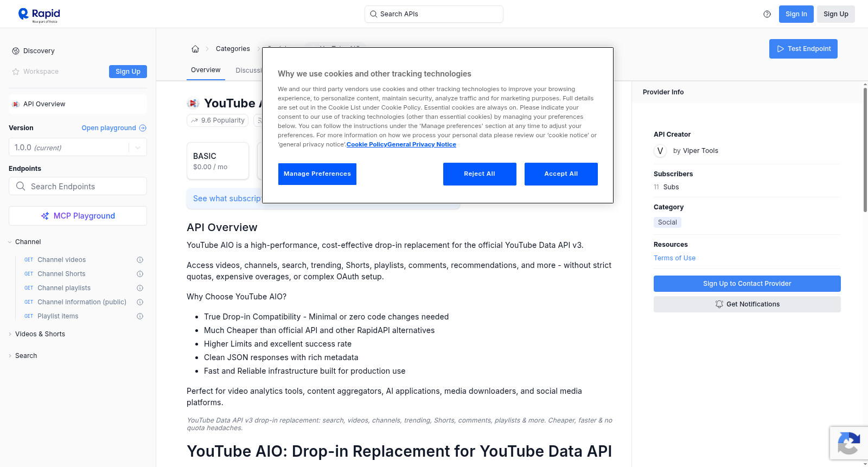Expand the version 1.0.0 dropdown
This screenshot has width=868, height=467.
[138, 148]
